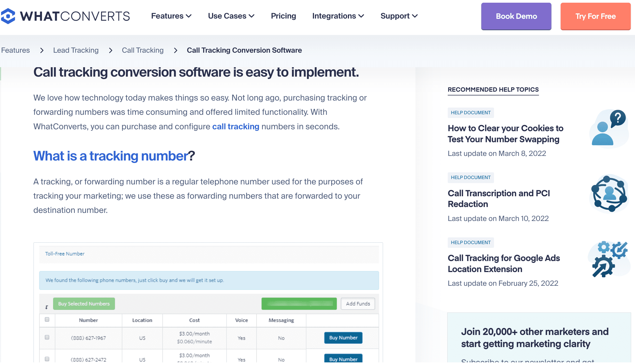635x364 pixels.
Task: Click the Voice column header
Action: pyautogui.click(x=241, y=320)
